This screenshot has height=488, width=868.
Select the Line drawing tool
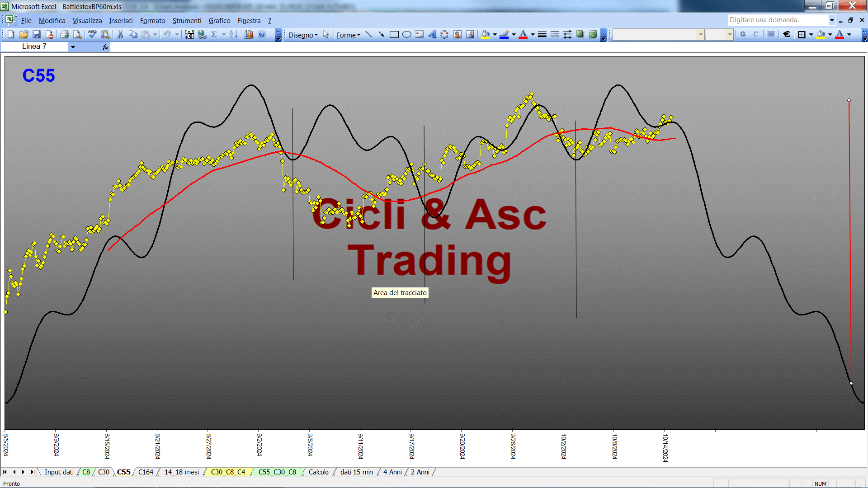368,34
